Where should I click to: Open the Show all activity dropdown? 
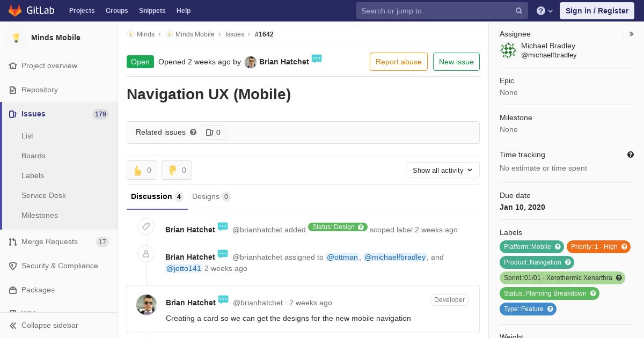tap(443, 170)
